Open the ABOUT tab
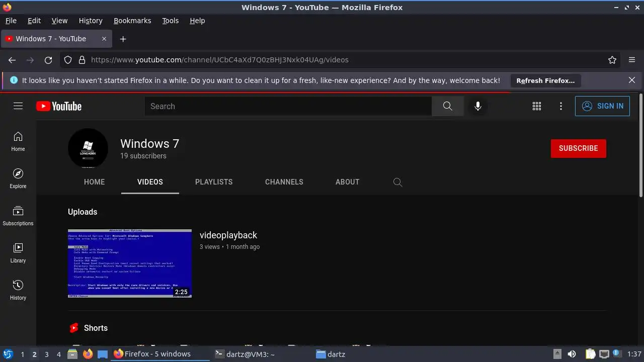The width and height of the screenshot is (644, 362). [347, 182]
